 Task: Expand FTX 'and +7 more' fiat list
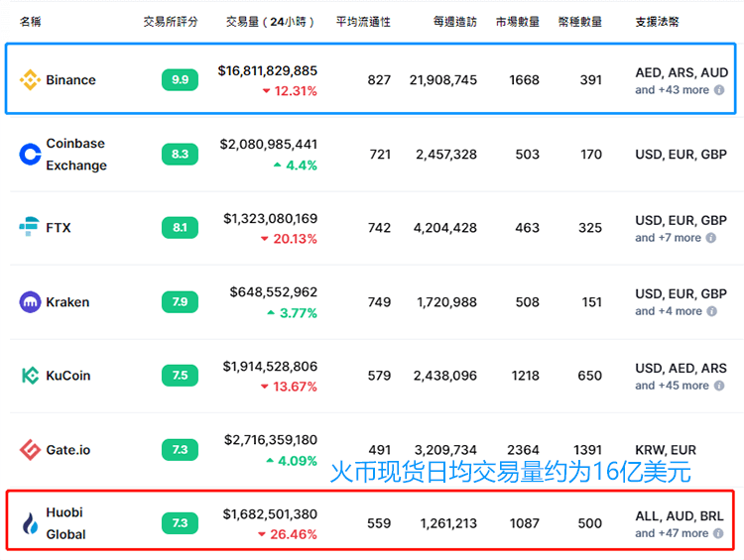click(668, 238)
